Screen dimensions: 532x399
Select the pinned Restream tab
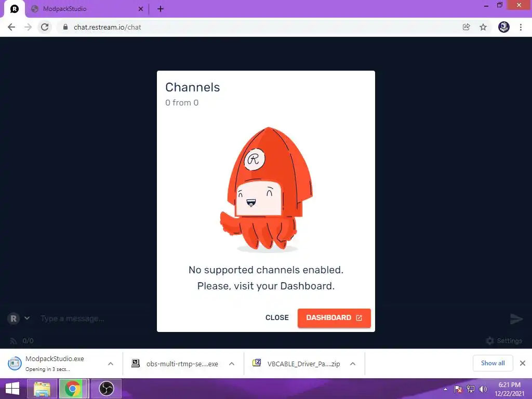pyautogui.click(x=14, y=9)
